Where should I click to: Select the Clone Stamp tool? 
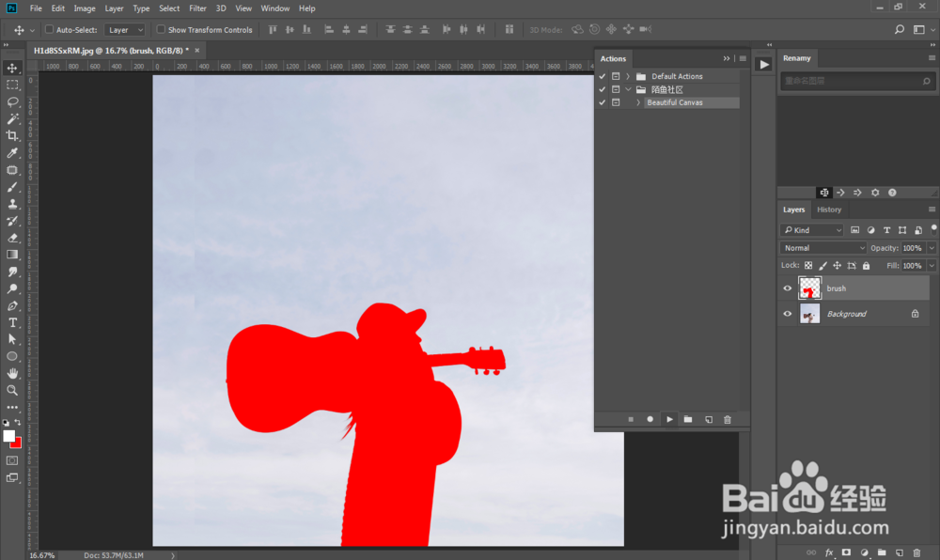point(12,204)
